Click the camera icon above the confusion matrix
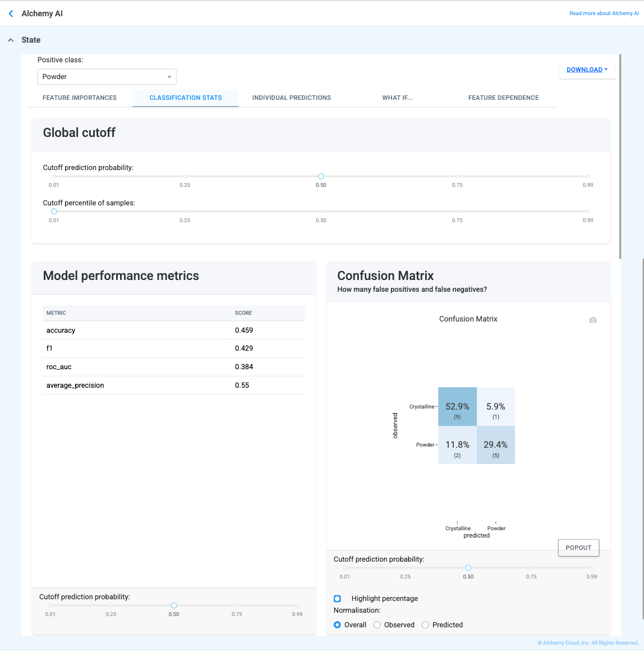 [x=593, y=320]
